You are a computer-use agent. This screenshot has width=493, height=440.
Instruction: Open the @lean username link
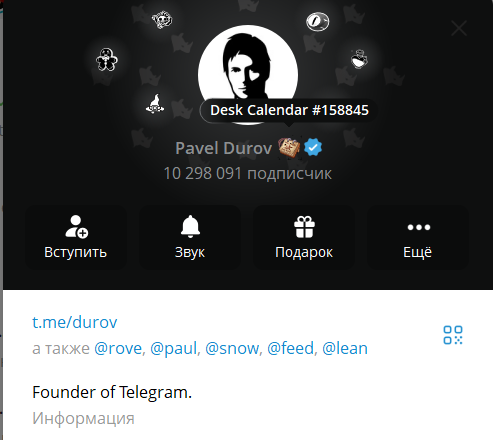[345, 348]
